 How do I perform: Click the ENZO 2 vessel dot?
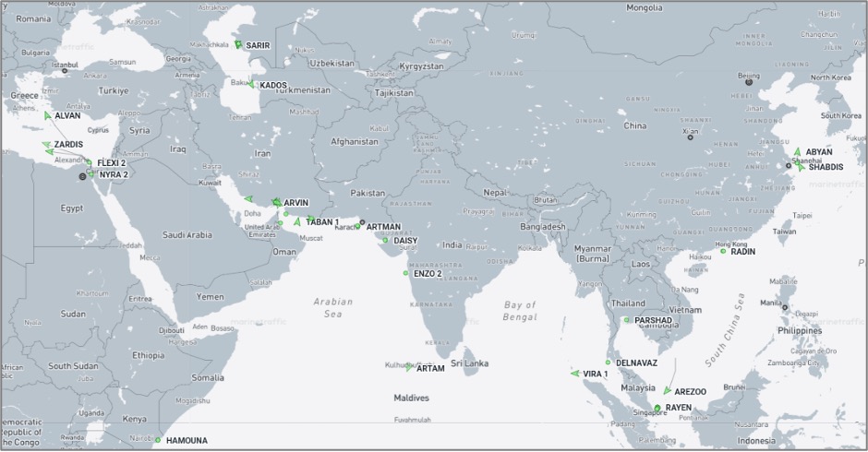point(405,273)
